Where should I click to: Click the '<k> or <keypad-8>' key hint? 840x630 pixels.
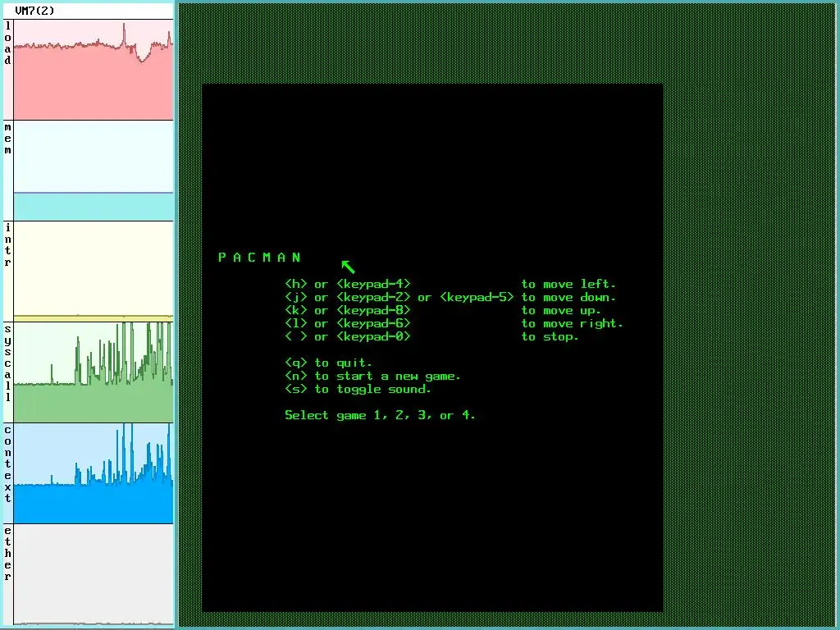coord(348,310)
